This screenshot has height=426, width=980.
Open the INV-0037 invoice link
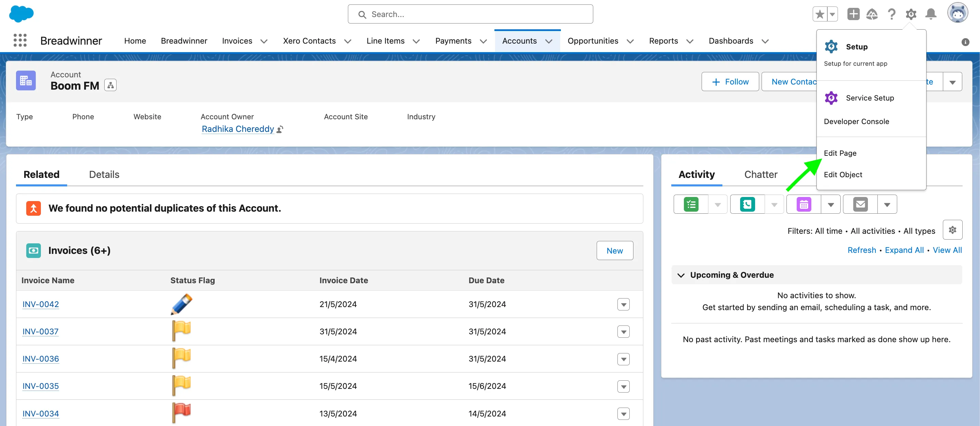[x=40, y=331]
